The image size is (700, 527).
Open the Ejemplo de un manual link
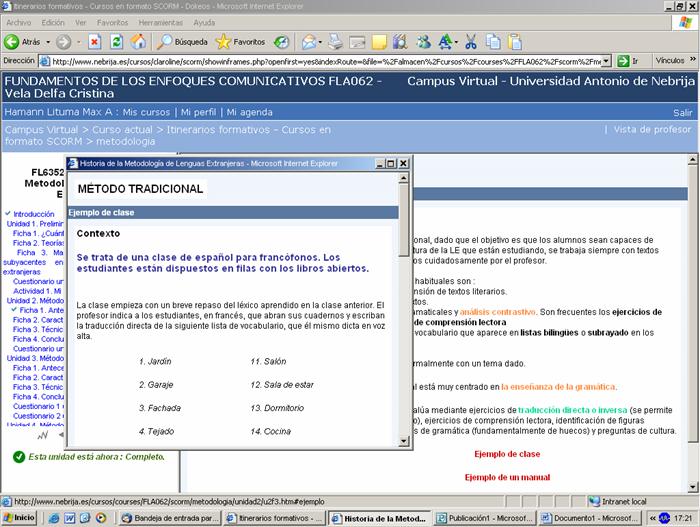[x=507, y=477]
